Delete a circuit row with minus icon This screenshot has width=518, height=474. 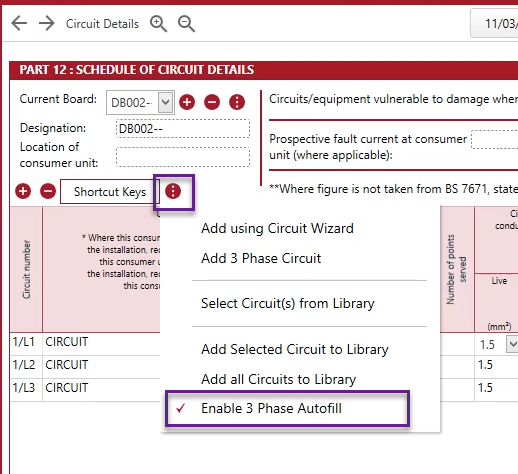coord(48,191)
